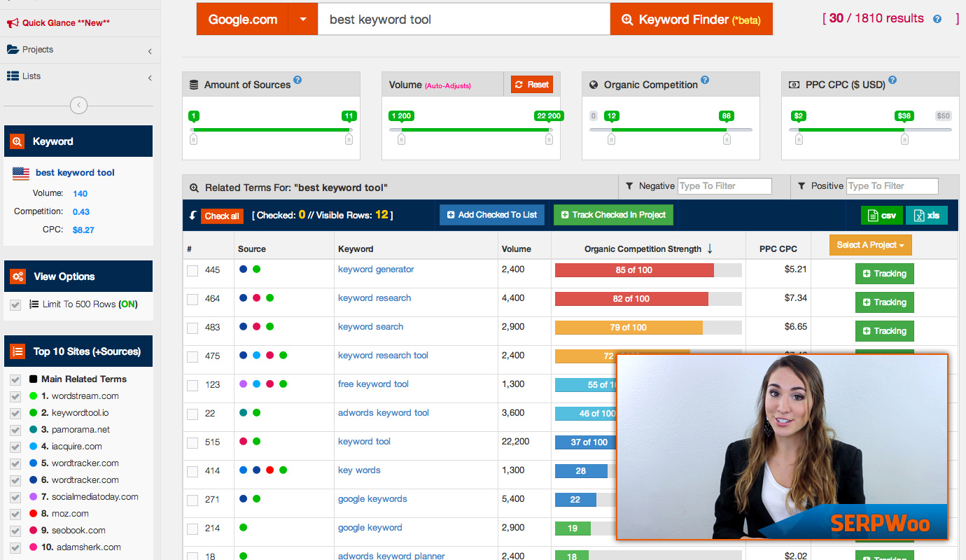Click the Projects folder icon
Screen dimensions: 966x560
13,50
